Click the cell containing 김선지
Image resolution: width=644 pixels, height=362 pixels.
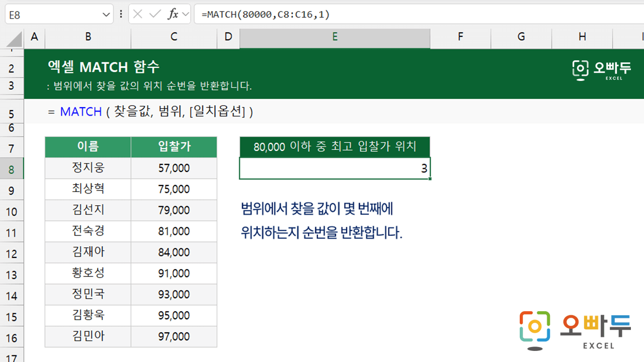coord(88,210)
